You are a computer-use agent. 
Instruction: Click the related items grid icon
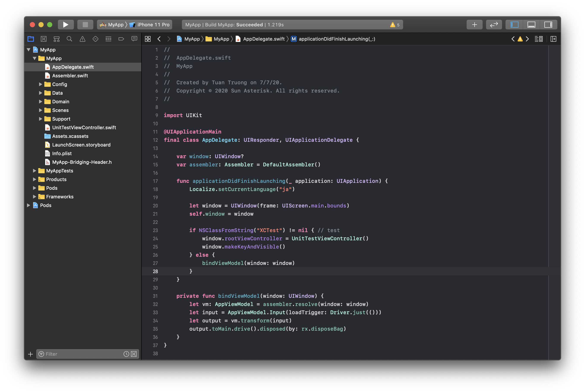pos(148,39)
